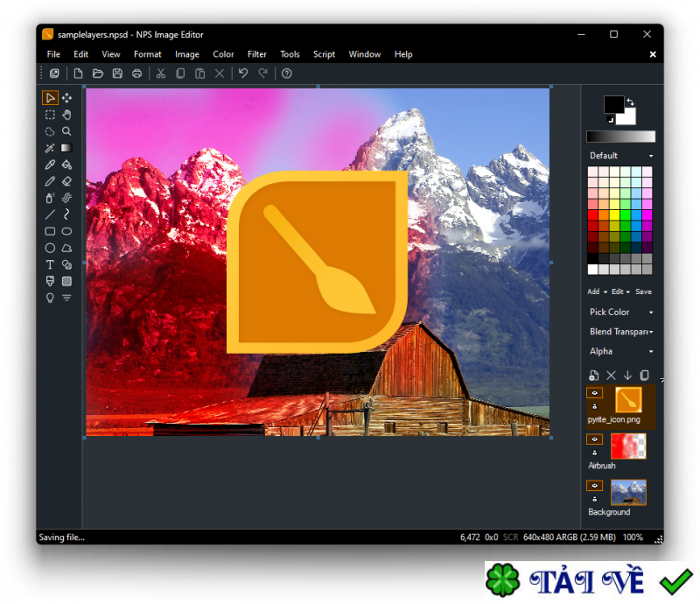Open the Image menu
700x604 pixels.
pos(187,54)
